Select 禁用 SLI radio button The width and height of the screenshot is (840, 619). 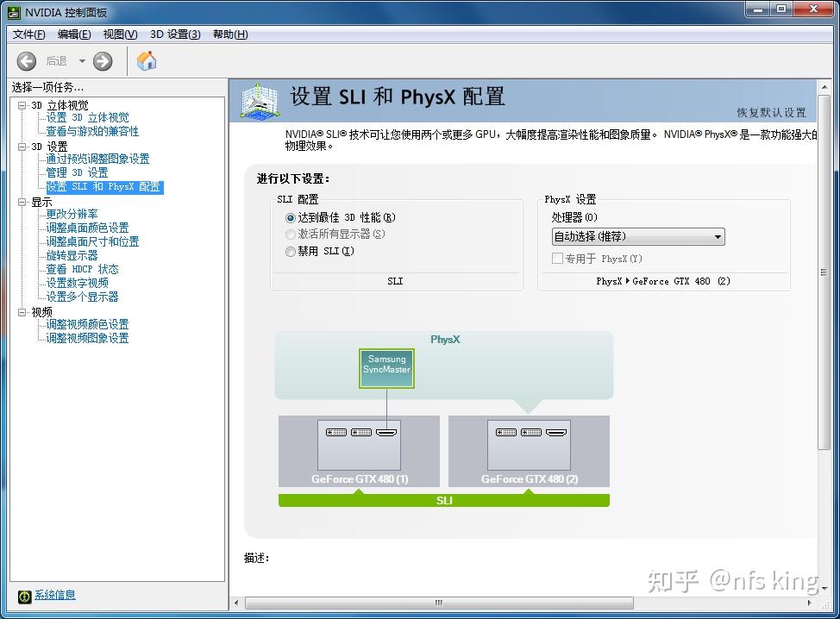coord(291,251)
